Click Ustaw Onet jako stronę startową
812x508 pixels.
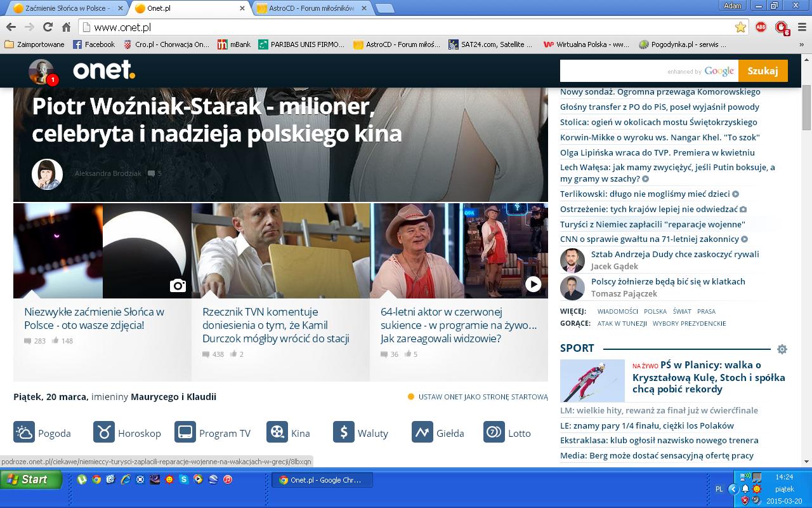(x=478, y=397)
